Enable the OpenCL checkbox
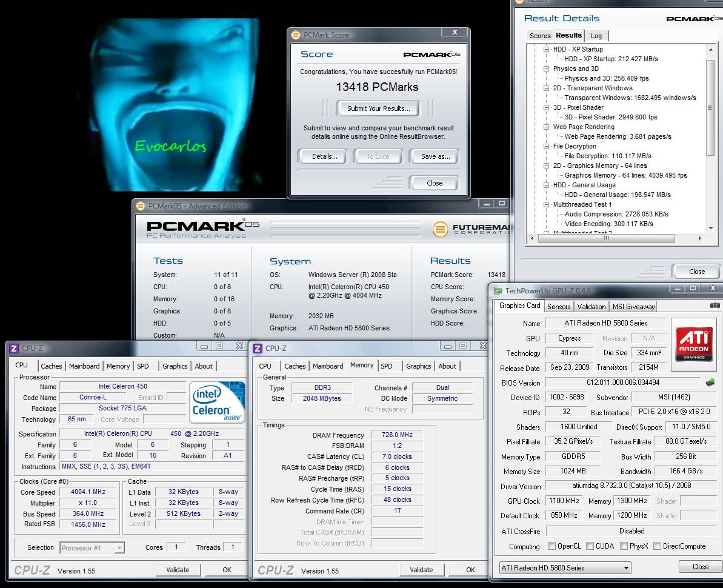Screen dimensions: 723x588 [551, 546]
